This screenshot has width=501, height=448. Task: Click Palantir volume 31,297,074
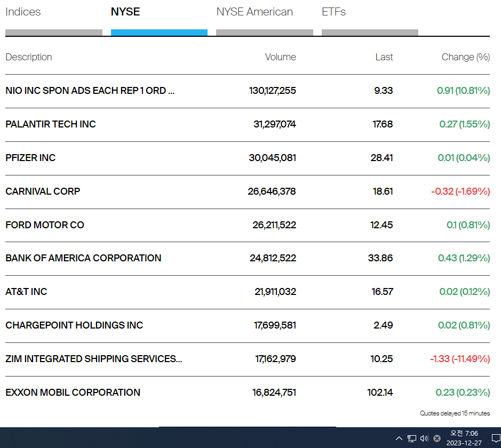275,124
